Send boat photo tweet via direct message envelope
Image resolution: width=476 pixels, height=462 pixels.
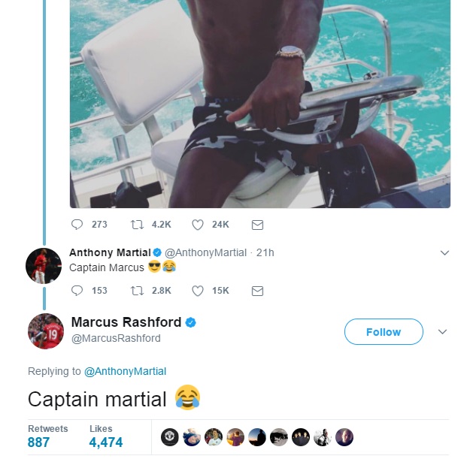pos(257,225)
